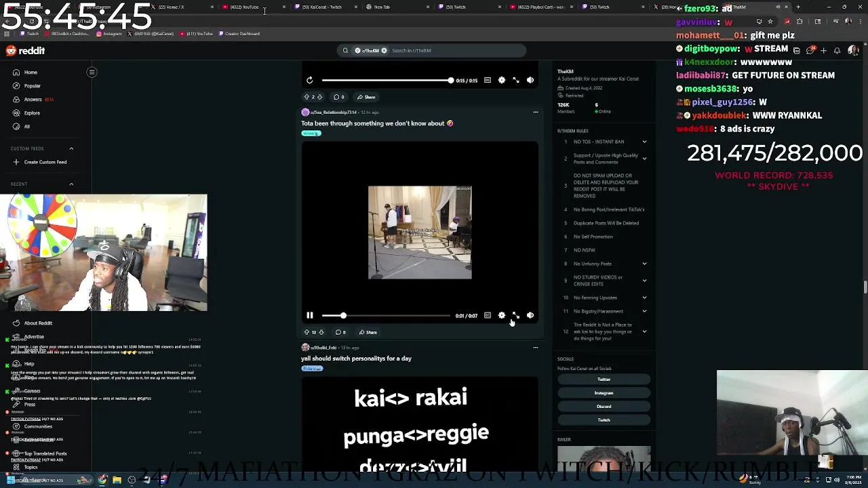Open comments on the post with 2 votes
The height and width of the screenshot is (488, 868).
click(x=339, y=97)
